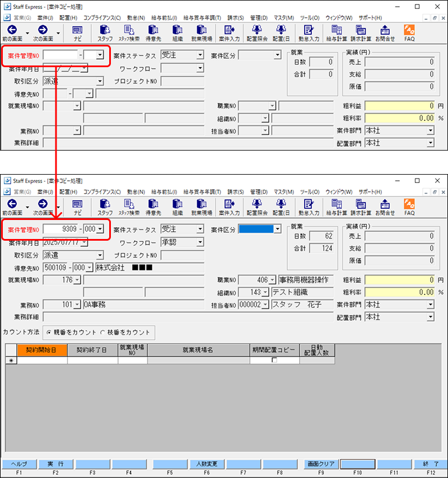Open 案件入力 toolbar icon in the filled-in window
The image size is (448, 478).
(x=230, y=204)
